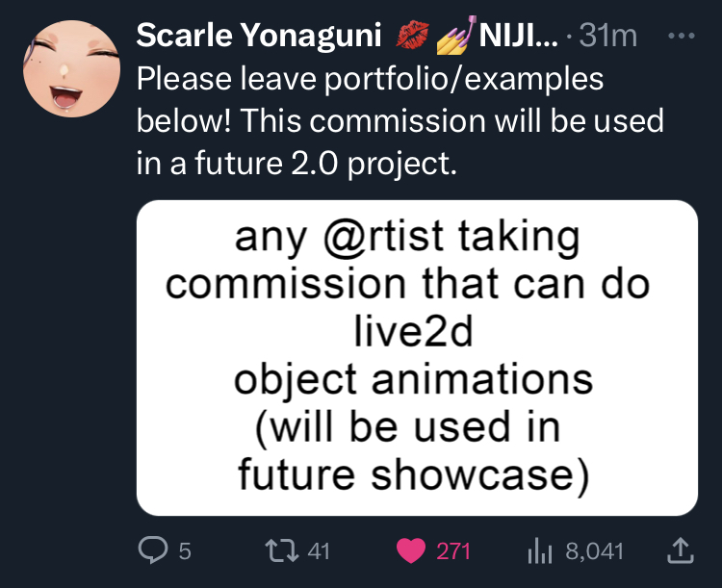This screenshot has height=588, width=722.
Task: Click the 8,041 views count
Action: click(x=594, y=551)
